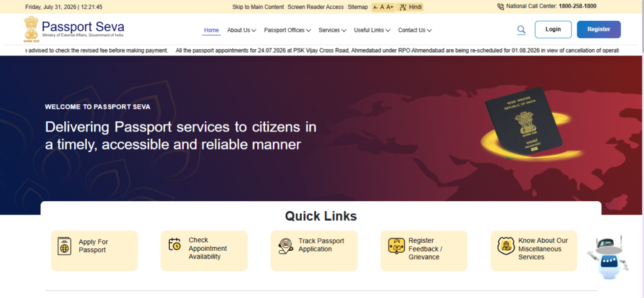The image size is (644, 298).
Task: Click the WELCOME TO PASSPORT SEVA text
Action: 97,107
